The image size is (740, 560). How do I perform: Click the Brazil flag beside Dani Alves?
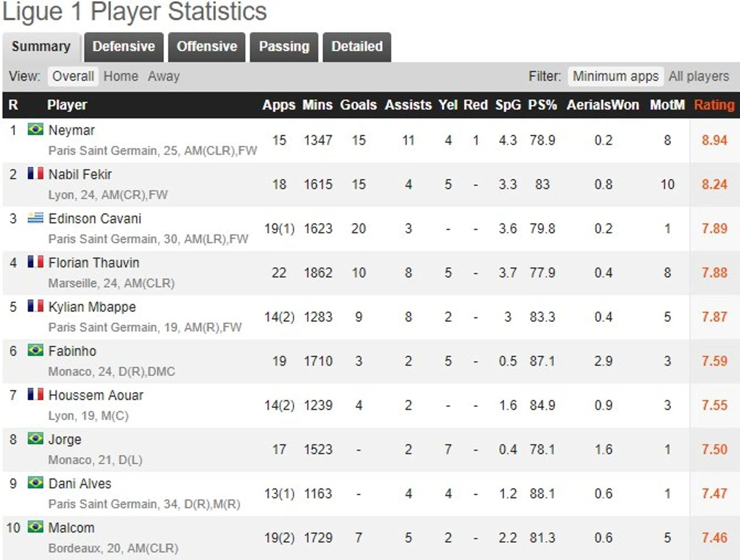35,483
